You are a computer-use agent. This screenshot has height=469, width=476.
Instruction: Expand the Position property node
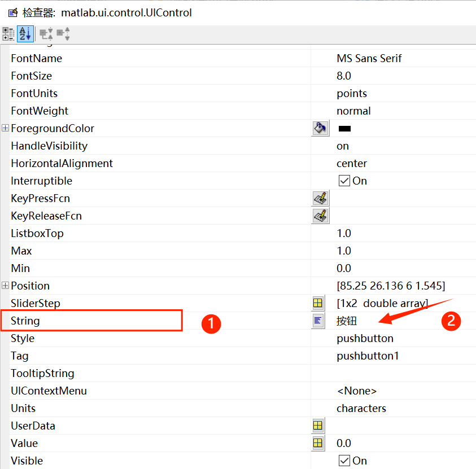click(x=6, y=286)
